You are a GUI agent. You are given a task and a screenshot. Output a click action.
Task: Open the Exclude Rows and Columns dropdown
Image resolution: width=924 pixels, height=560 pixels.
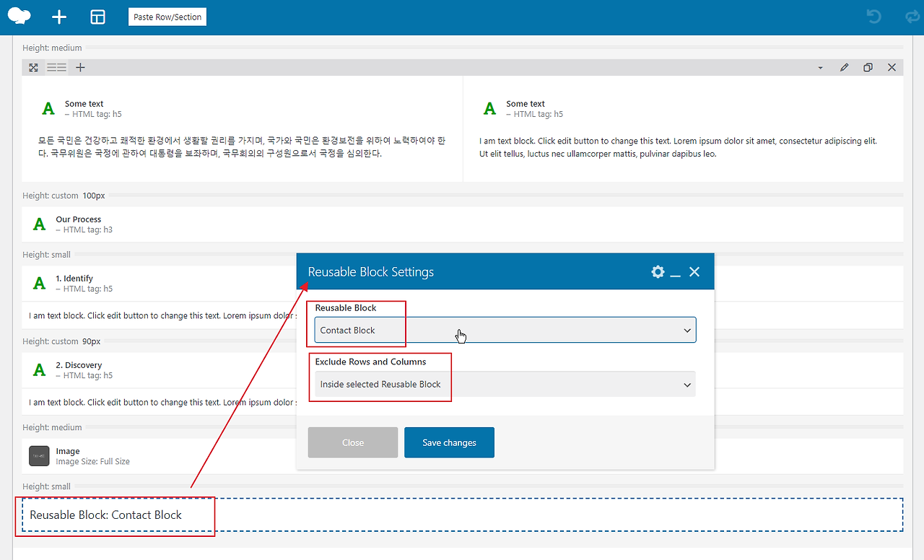click(505, 384)
